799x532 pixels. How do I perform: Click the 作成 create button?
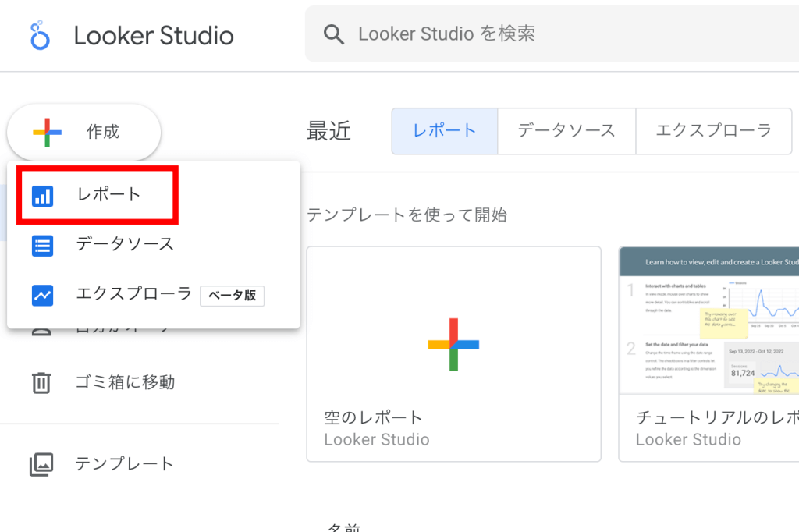tap(84, 132)
